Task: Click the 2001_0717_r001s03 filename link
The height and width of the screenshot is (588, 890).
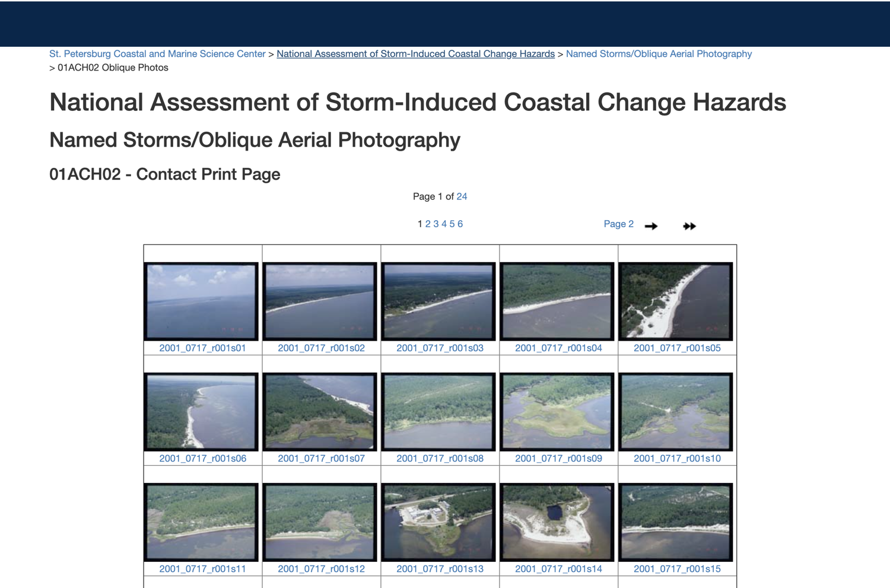Action: [440, 348]
